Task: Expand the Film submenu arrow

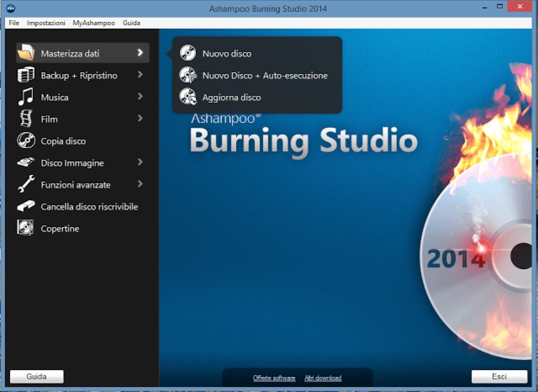Action: click(140, 119)
